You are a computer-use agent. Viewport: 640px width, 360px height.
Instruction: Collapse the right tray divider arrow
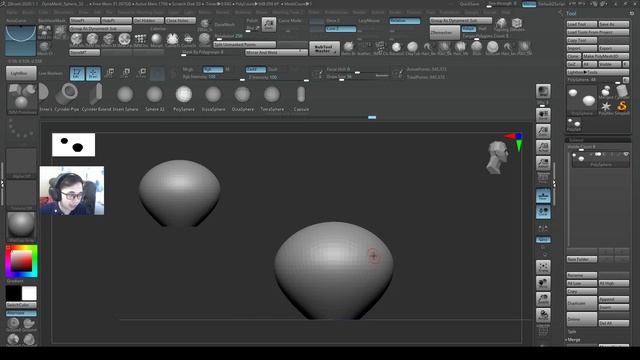554,184
